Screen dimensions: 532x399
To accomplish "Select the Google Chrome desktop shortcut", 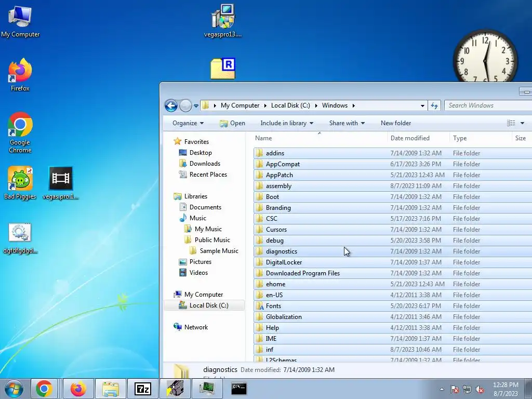I will 20,132.
